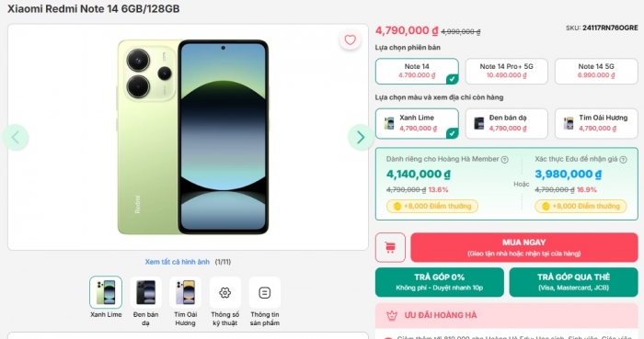The height and width of the screenshot is (339, 644).
Task: Add product to wishlist with heart icon
Action: click(x=350, y=40)
